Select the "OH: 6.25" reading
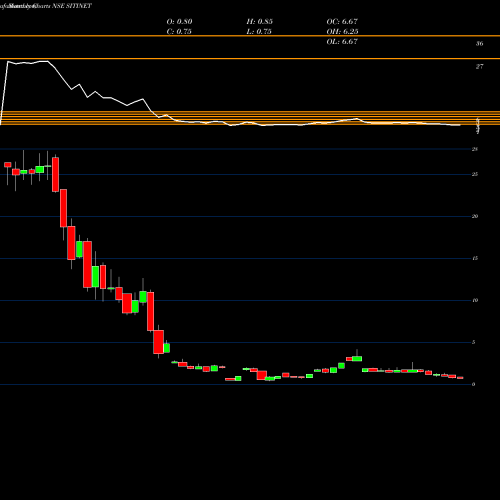The width and height of the screenshot is (500, 500). [x=342, y=31]
